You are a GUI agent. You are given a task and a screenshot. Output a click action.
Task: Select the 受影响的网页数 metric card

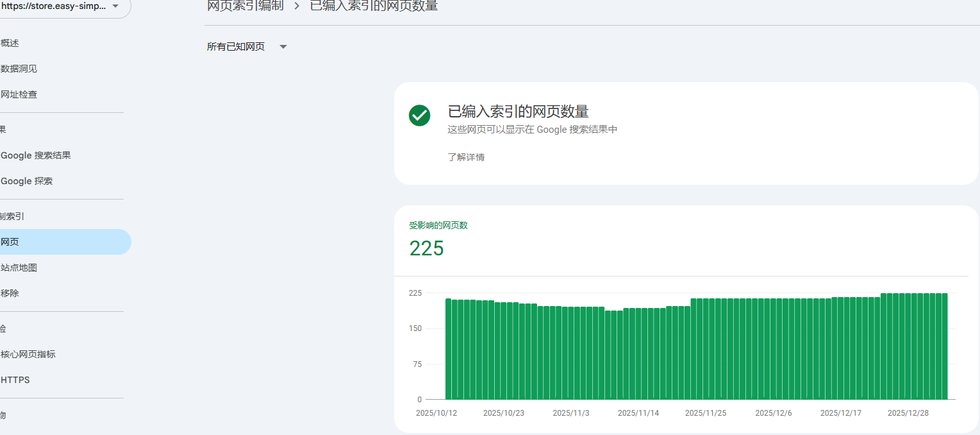pyautogui.click(x=438, y=239)
